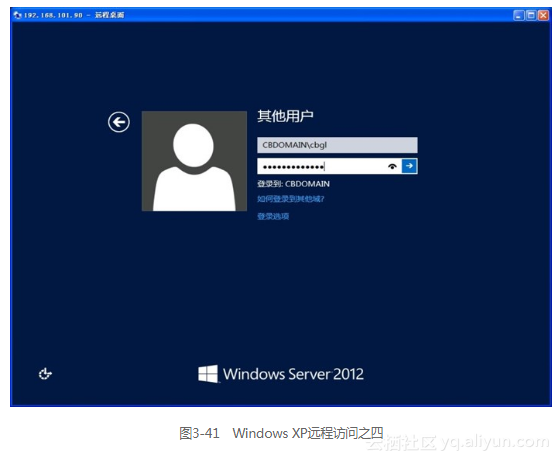Submit login with the blue arrow button

coord(409,166)
